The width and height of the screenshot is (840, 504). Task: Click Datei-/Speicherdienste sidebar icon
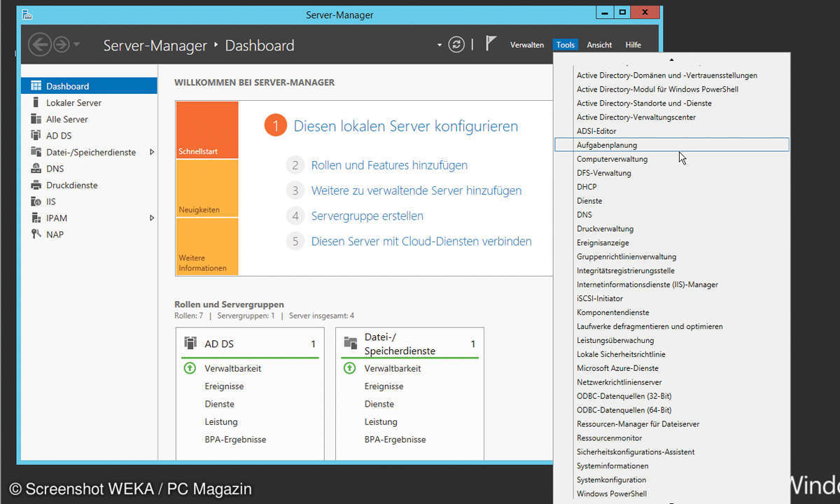36,152
